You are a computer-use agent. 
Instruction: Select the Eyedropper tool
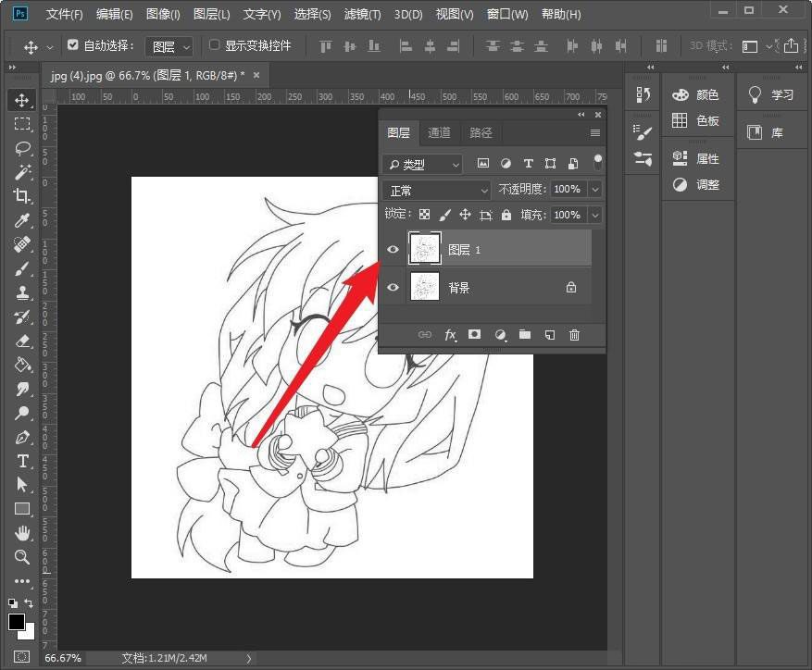coord(22,220)
